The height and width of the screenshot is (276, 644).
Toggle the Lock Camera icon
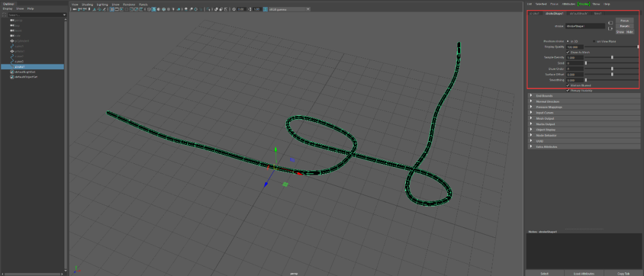click(80, 9)
